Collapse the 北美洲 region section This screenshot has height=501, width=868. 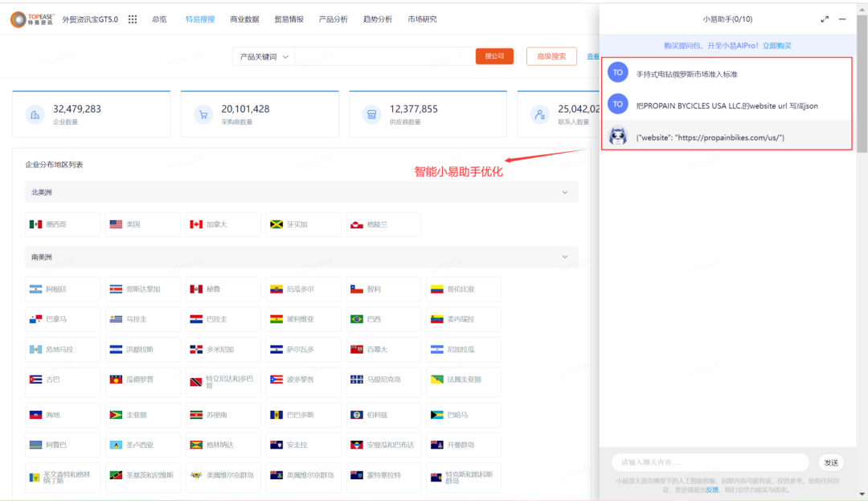click(x=566, y=192)
